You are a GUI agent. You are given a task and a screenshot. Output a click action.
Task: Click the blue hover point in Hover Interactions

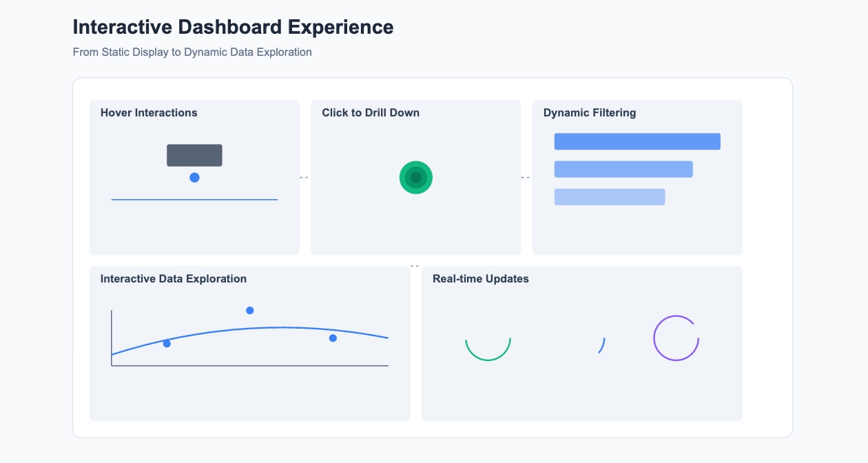(194, 178)
